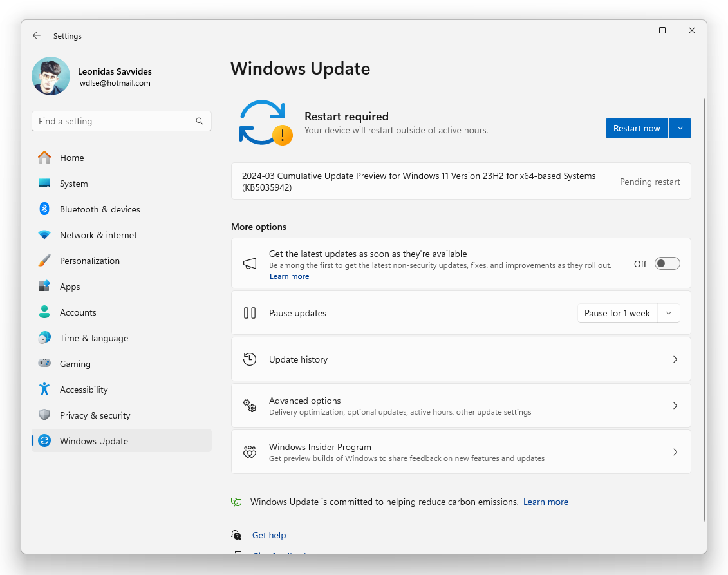Open Time & language settings

[122, 338]
